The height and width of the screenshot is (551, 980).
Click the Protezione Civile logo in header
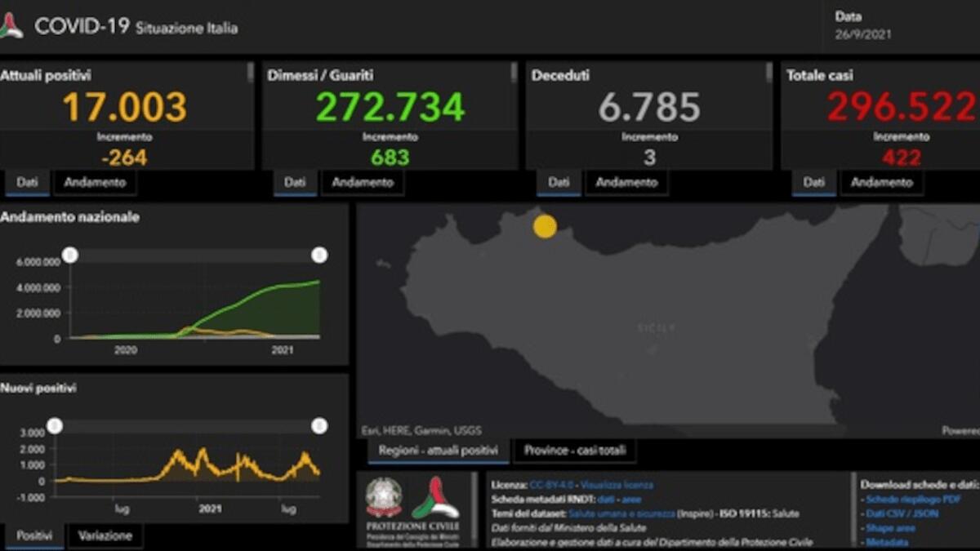pyautogui.click(x=11, y=26)
